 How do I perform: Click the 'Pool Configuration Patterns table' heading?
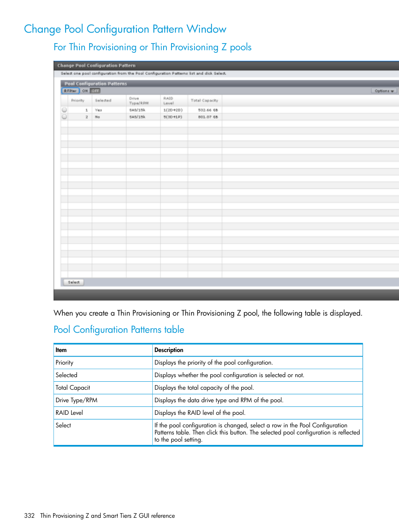[119, 330]
